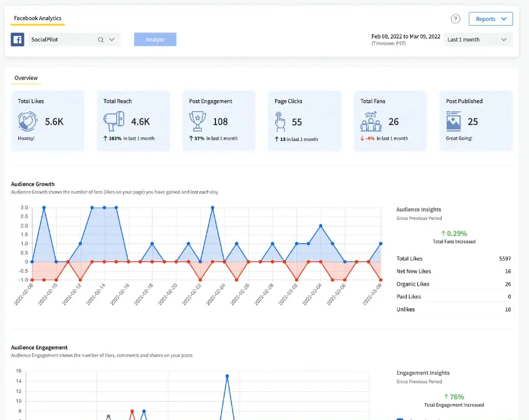Click the 76% Total Engagement Increased figure
The height and width of the screenshot is (420, 529).
(454, 397)
